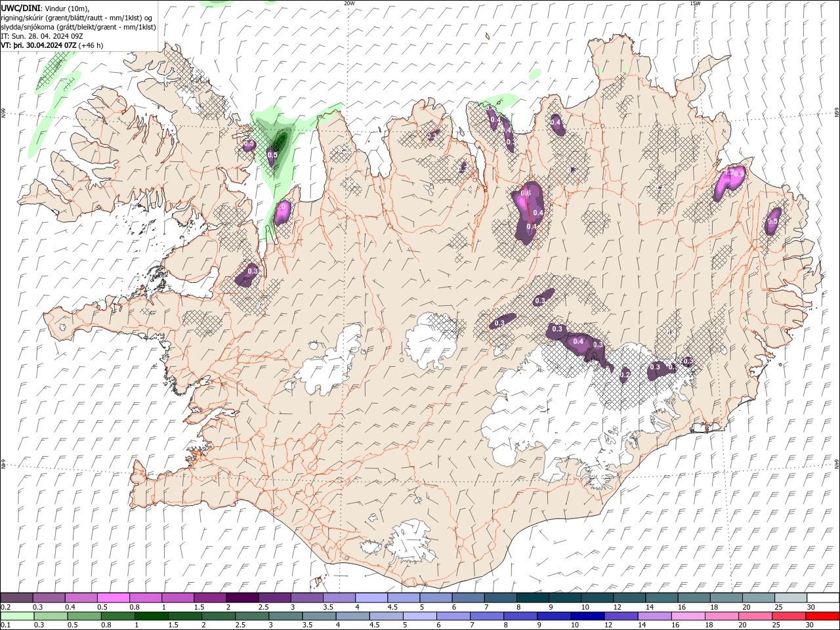Pick the white final swatch in snow legend

[823, 597]
